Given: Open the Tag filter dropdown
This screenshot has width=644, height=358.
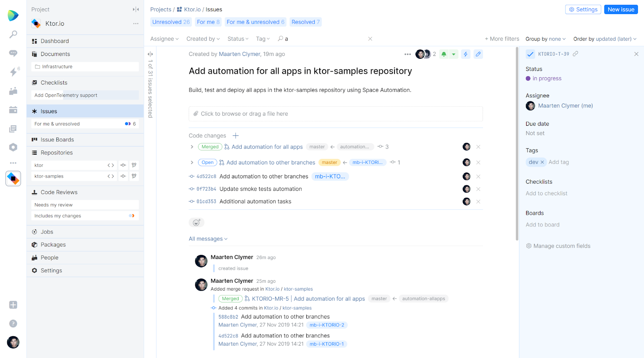Looking at the screenshot, I should [263, 39].
